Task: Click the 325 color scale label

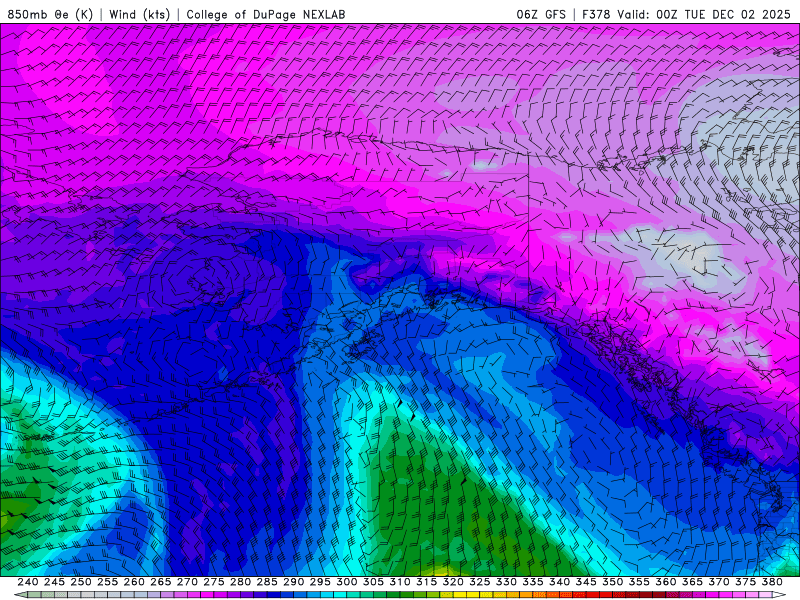Action: 479,582
